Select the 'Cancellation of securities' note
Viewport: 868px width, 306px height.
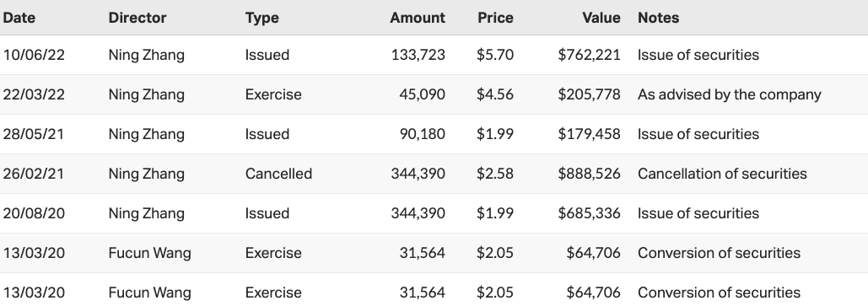pos(722,174)
